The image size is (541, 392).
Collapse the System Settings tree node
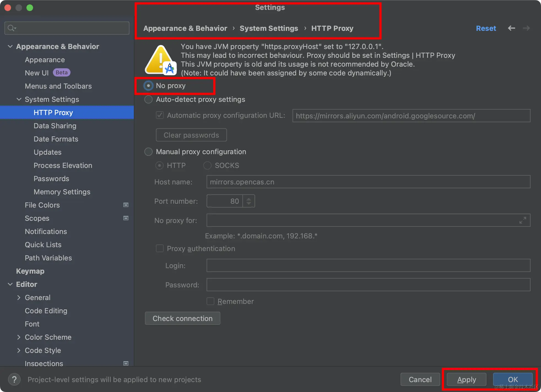pyautogui.click(x=19, y=99)
